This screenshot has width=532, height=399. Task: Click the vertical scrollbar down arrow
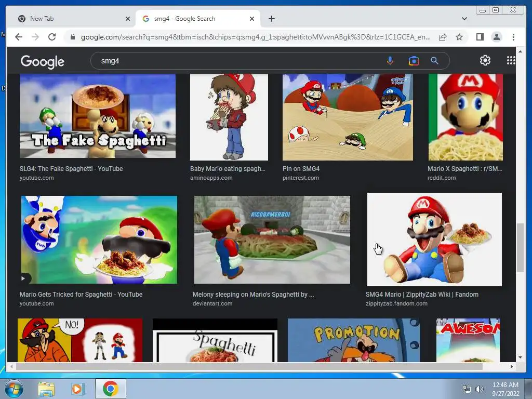[520, 357]
